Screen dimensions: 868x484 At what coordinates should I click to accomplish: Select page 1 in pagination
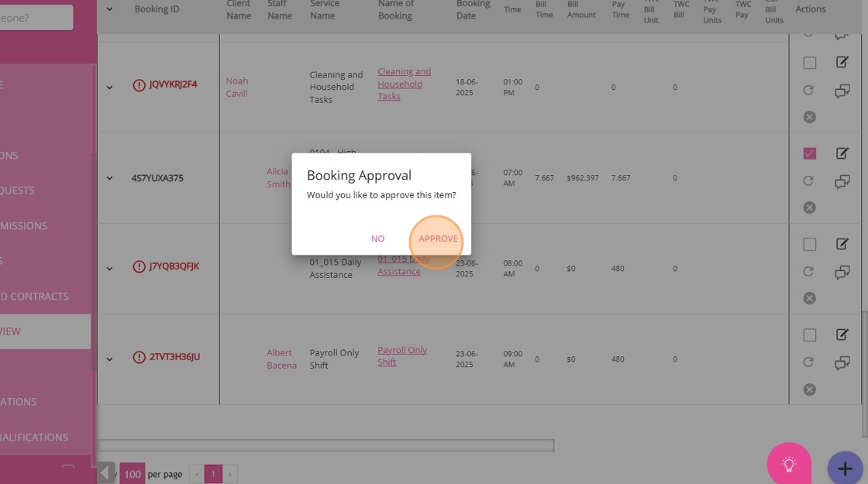click(213, 474)
